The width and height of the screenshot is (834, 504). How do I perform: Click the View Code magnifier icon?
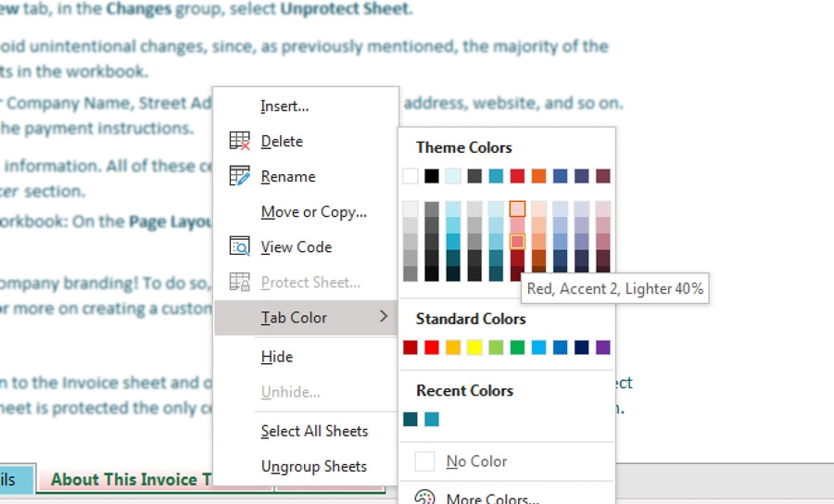click(x=239, y=247)
